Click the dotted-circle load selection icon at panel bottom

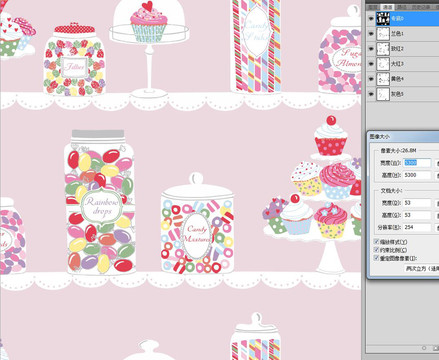424,348
